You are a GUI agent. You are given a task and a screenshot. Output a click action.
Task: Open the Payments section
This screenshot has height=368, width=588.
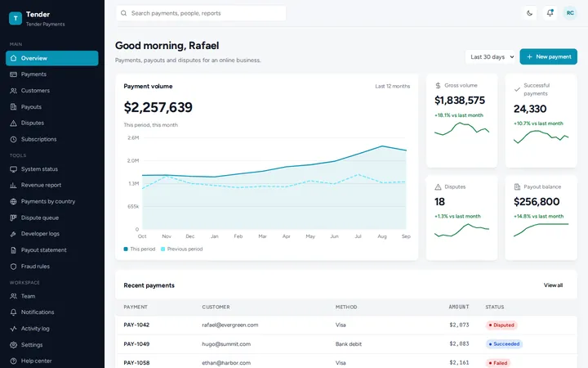(52, 74)
